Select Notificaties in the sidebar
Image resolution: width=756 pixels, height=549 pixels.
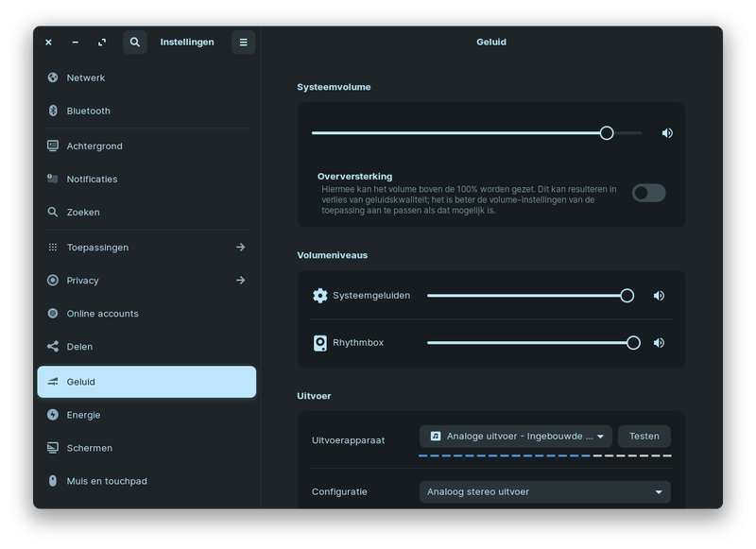coord(146,179)
